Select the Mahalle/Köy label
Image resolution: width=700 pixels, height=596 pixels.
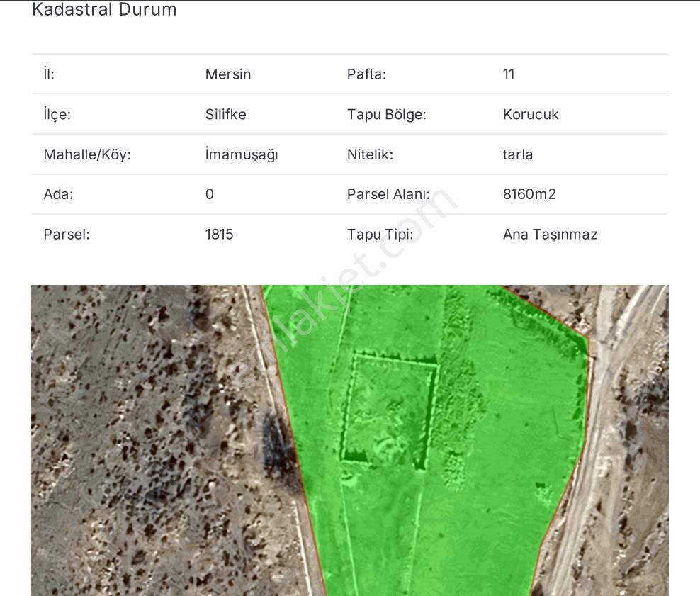(88, 154)
